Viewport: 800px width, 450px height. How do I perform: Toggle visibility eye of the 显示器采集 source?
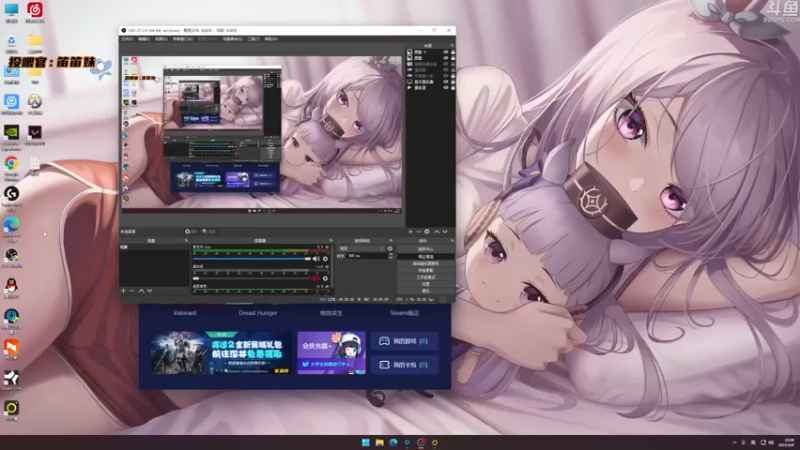pyautogui.click(x=446, y=82)
